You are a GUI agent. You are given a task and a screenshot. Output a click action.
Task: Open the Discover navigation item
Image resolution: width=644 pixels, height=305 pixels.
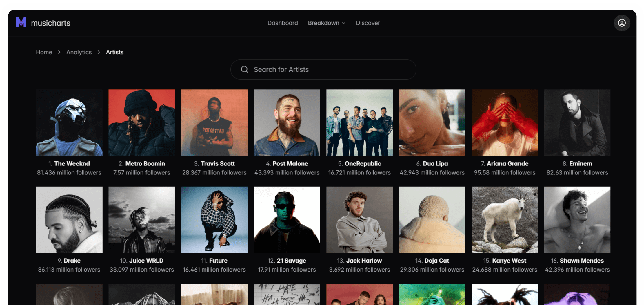coord(368,23)
